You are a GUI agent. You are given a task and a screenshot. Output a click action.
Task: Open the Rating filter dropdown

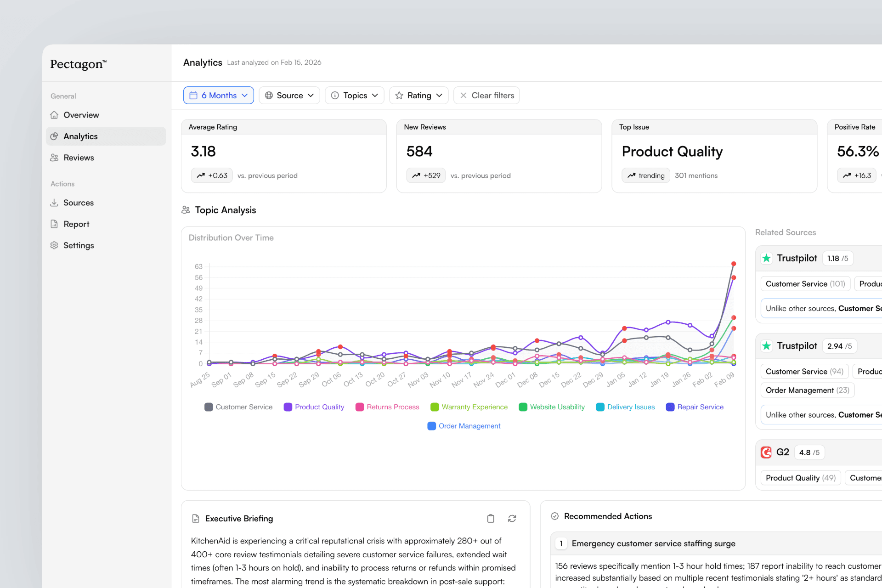click(418, 96)
